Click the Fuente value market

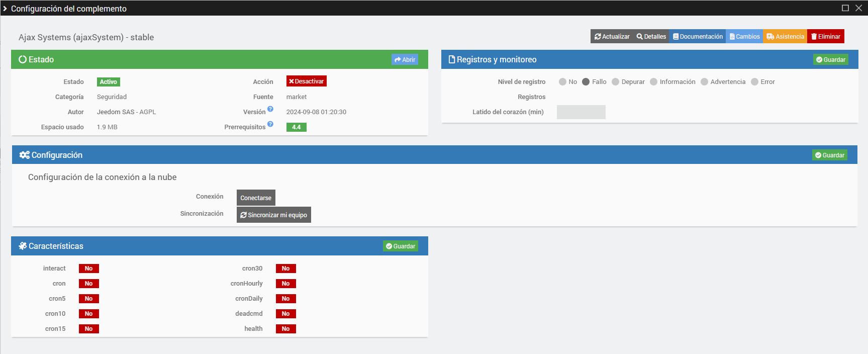coord(297,97)
